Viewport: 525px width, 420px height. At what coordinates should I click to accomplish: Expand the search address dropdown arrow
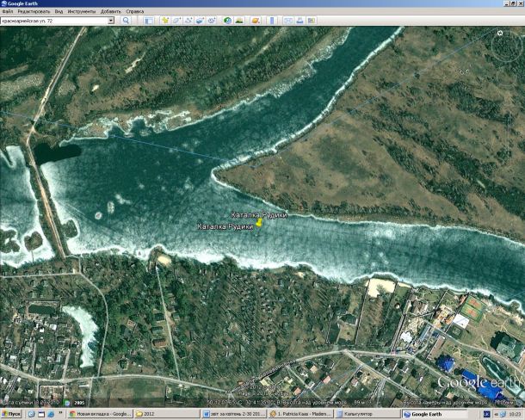click(111, 20)
